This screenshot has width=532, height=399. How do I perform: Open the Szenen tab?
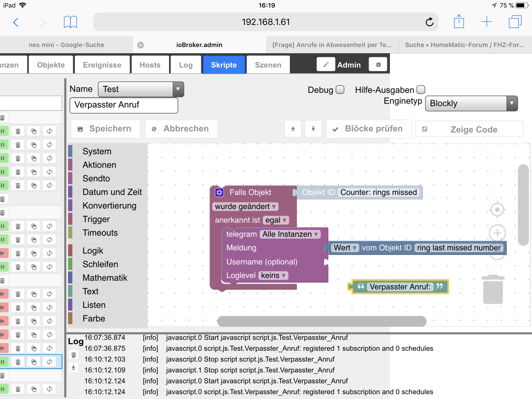pyautogui.click(x=268, y=65)
